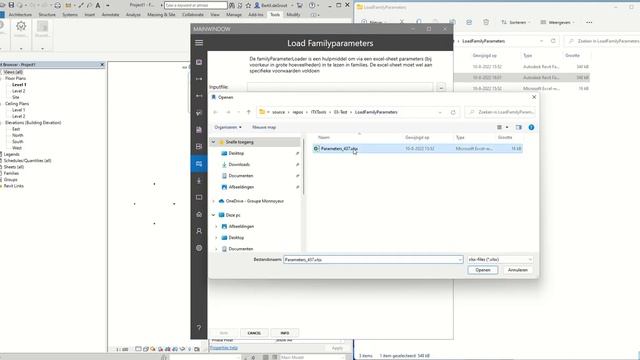Viewport: 640px width, 360px height.
Task: Click the round settings icon below the user icon
Action: [199, 248]
